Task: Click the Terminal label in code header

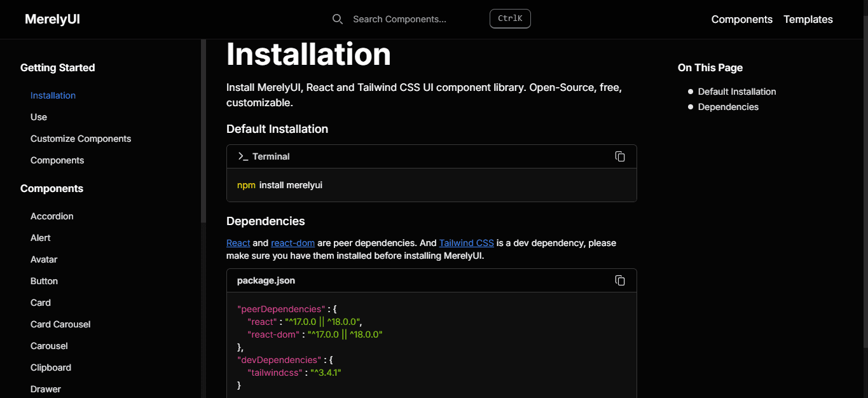Action: pos(271,156)
